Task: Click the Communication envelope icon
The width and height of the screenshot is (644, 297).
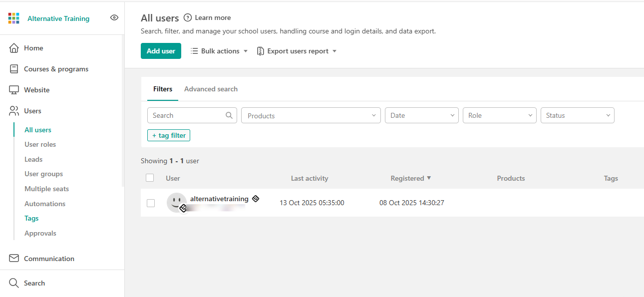Action: click(14, 259)
